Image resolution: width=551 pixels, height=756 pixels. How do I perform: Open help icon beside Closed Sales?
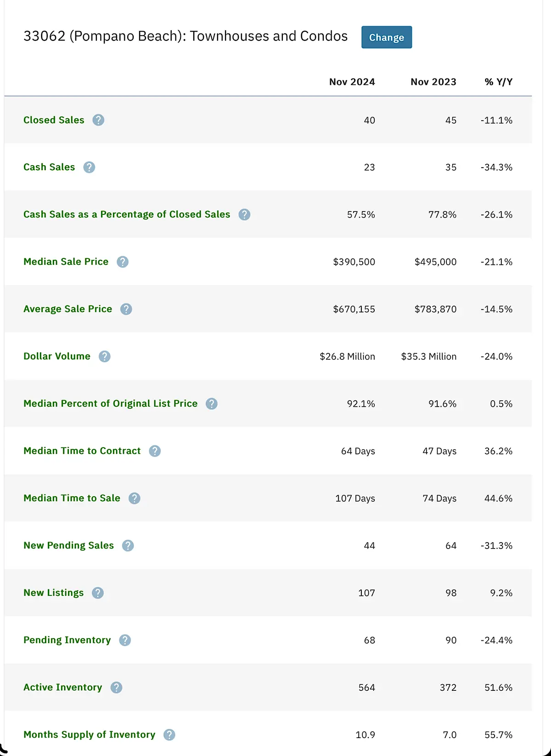[98, 120]
